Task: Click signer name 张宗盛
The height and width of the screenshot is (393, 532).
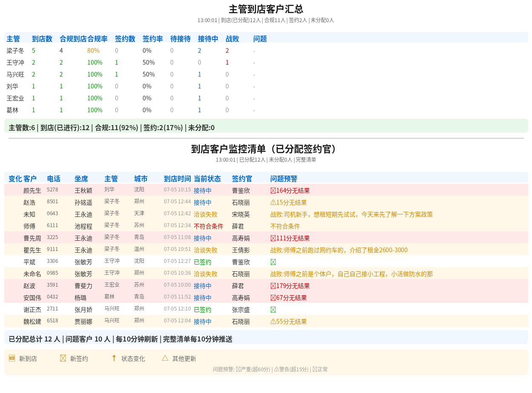Action: pyautogui.click(x=241, y=310)
